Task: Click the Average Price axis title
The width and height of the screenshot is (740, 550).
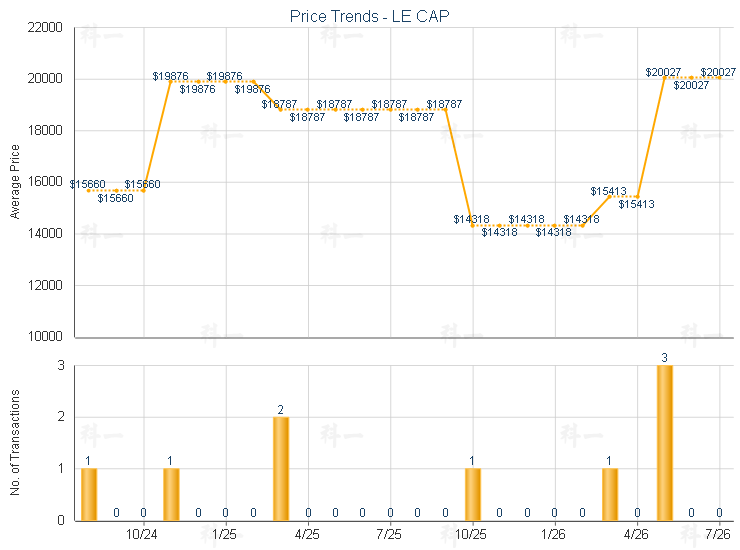Action: (15, 182)
